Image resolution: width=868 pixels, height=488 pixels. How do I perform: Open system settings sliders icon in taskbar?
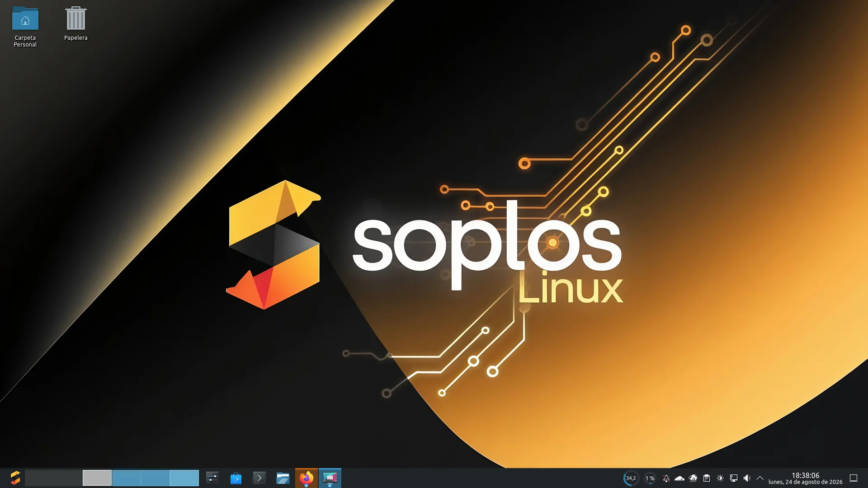coord(212,478)
